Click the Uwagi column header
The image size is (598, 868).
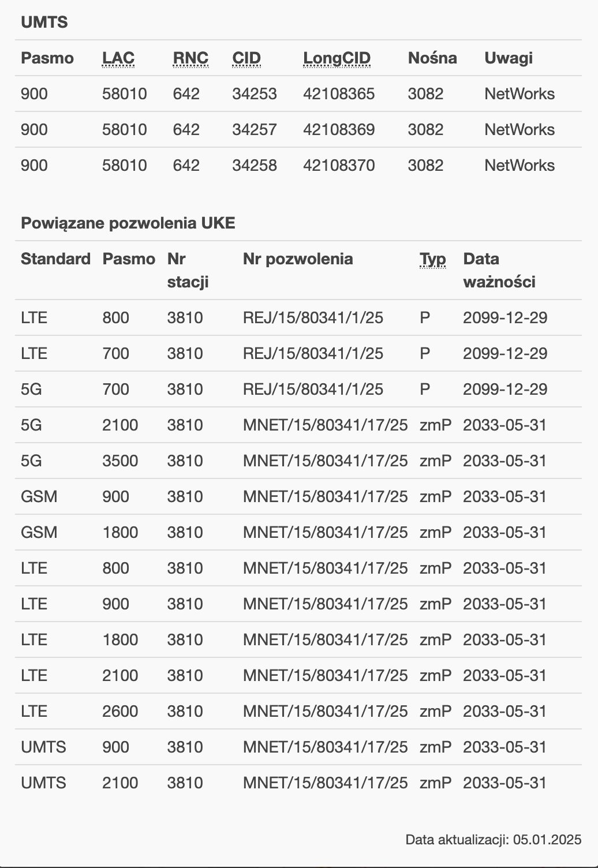click(x=509, y=58)
